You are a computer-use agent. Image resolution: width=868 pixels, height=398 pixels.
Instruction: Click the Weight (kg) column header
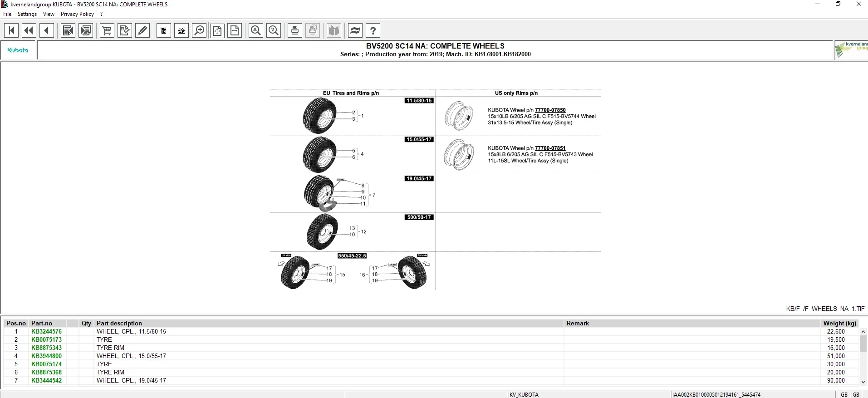[839, 323]
